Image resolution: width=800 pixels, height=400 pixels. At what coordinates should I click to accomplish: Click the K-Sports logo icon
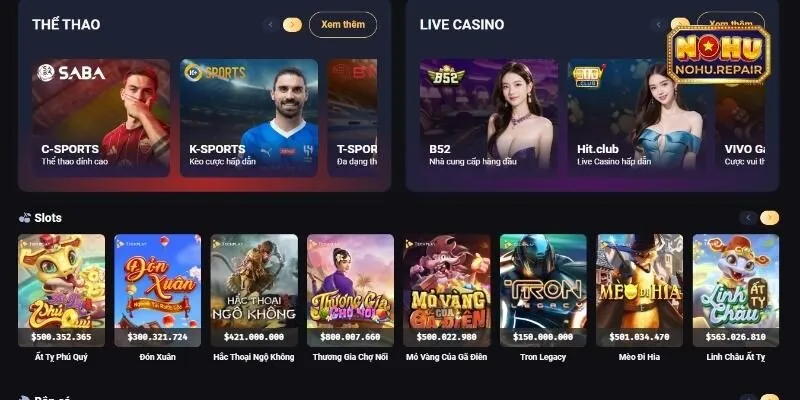[x=193, y=72]
